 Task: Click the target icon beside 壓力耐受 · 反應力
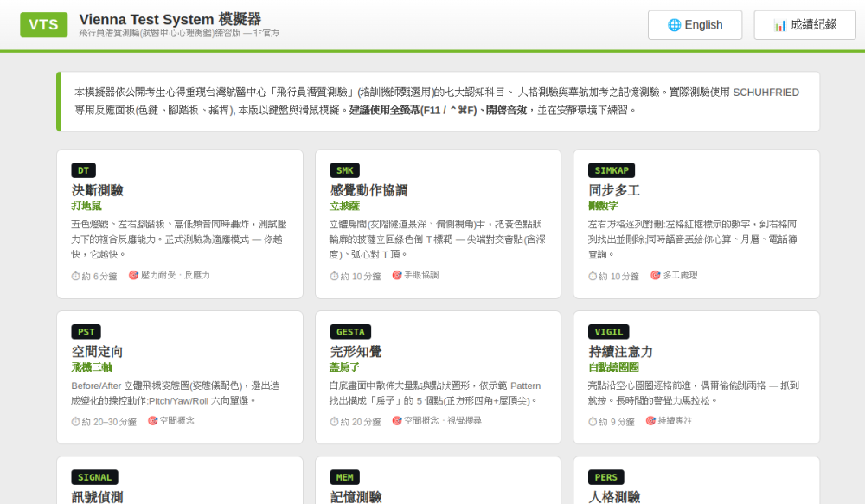(133, 275)
